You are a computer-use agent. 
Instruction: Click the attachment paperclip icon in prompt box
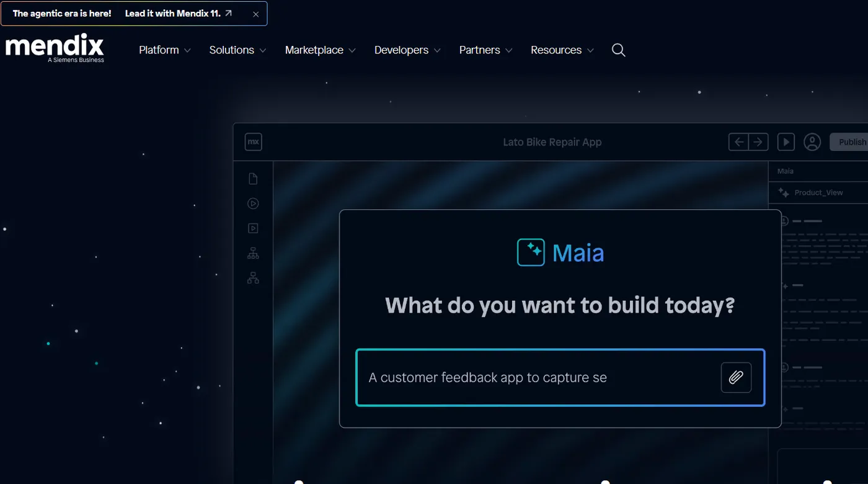(x=735, y=377)
